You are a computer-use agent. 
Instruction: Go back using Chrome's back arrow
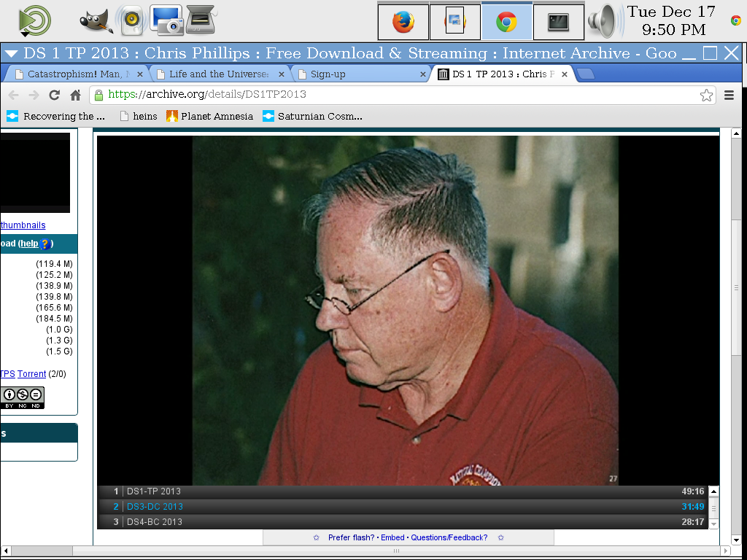(x=14, y=95)
